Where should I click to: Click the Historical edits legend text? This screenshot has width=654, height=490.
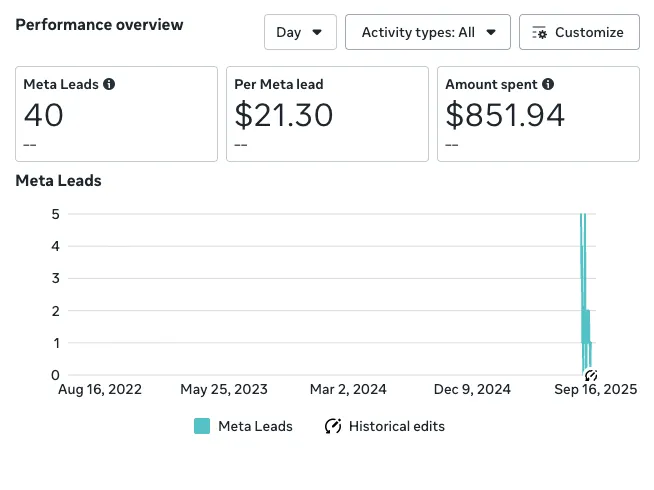pos(396,426)
